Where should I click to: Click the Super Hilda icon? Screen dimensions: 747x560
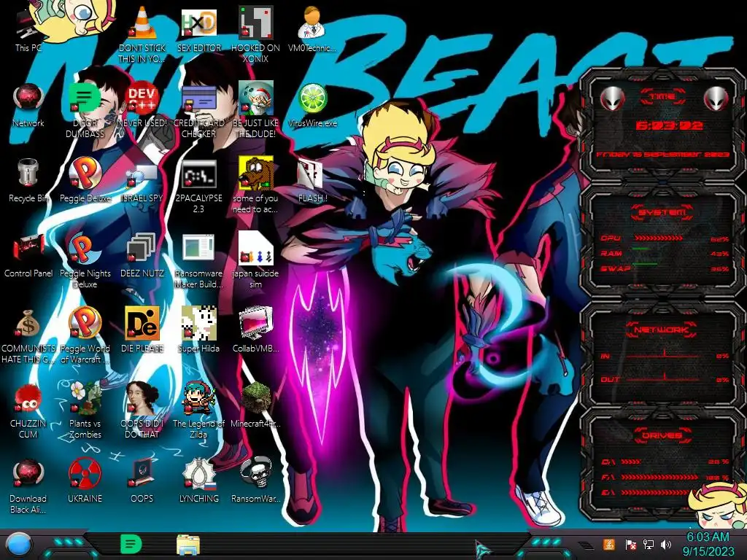tap(198, 330)
